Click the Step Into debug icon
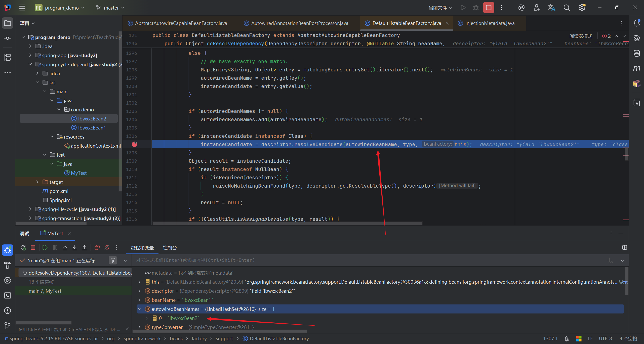The height and width of the screenshot is (344, 644). [x=75, y=248]
